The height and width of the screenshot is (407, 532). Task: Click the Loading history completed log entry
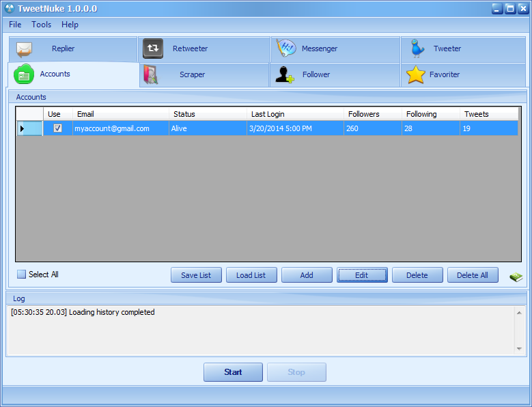pos(83,312)
